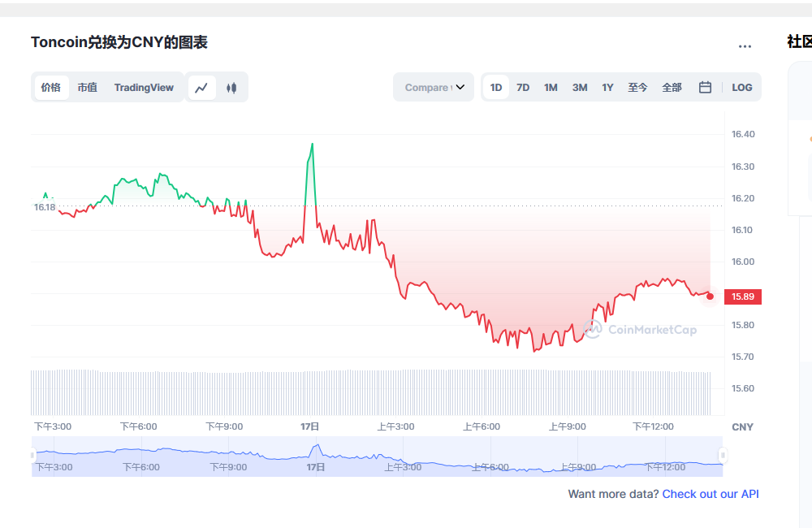Click the 上午3:00 time axis label
Screen dimensions: 812x528
[395, 426]
